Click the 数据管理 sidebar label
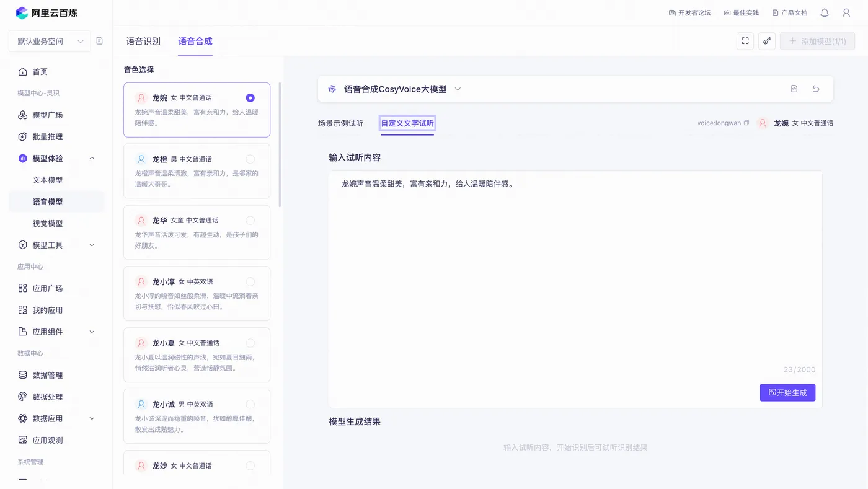 pos(48,376)
